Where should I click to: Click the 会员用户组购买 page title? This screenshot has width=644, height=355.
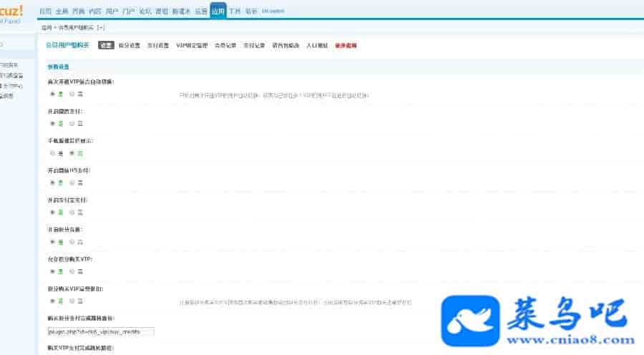[x=67, y=45]
